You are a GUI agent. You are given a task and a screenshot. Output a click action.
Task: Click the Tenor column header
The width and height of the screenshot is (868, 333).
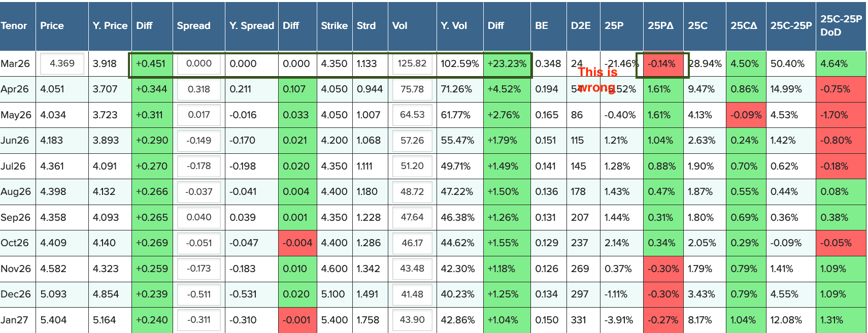[x=14, y=26]
